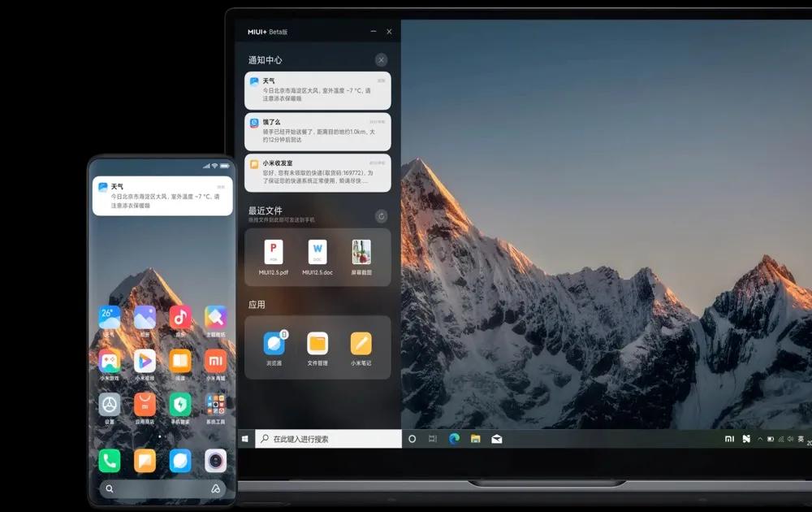Tap the assistant icon in phone search bar
This screenshot has height=512, width=812.
[215, 488]
